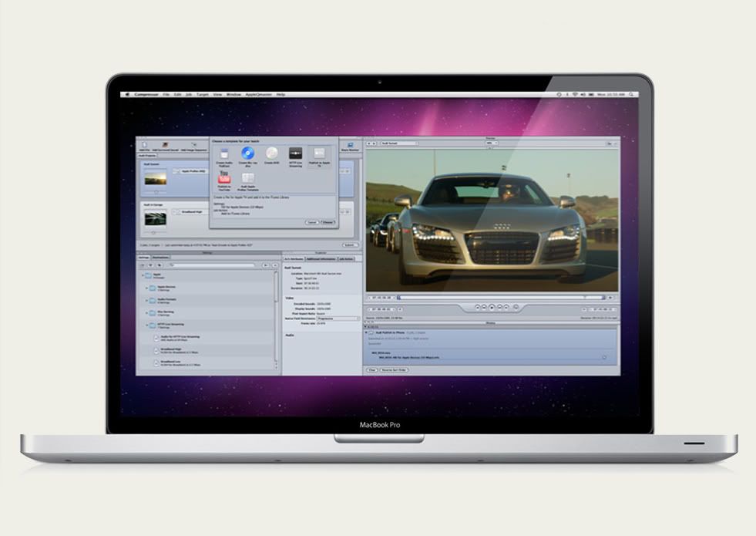Expand the Apple Devices folder
The height and width of the screenshot is (536, 756).
pos(147,288)
